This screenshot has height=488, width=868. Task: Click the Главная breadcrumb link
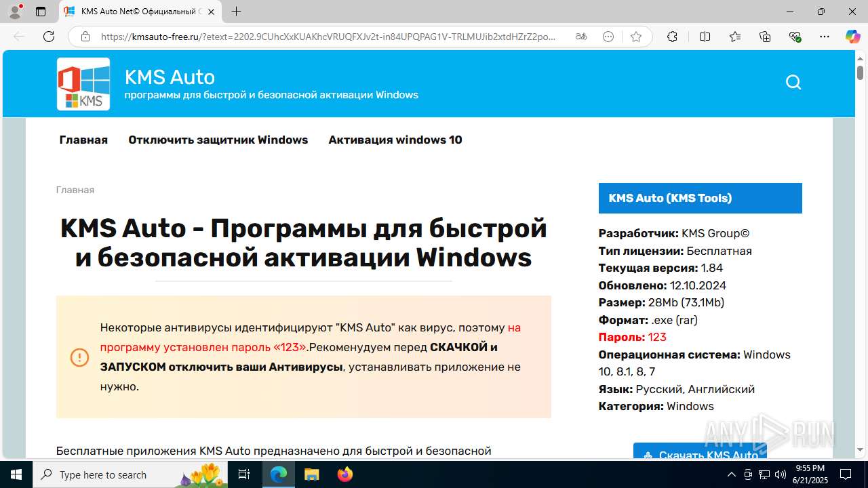(75, 190)
